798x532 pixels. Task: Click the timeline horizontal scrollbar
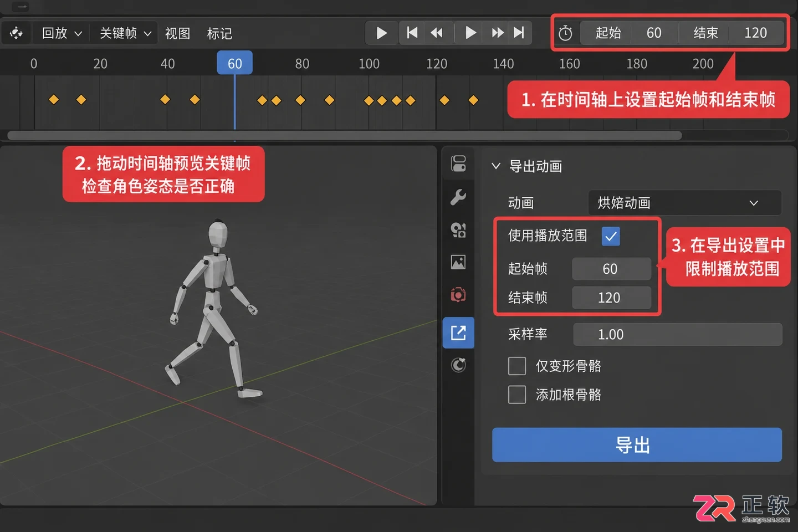[344, 135]
